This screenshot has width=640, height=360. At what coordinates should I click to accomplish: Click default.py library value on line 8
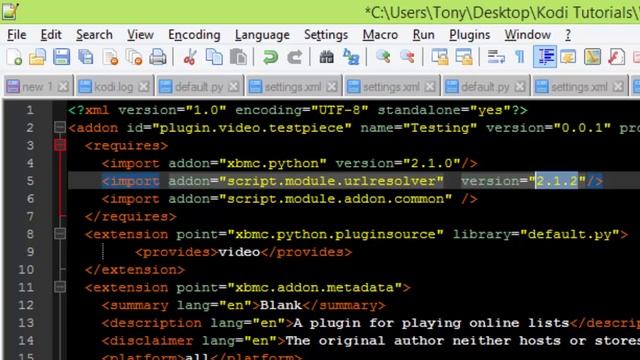click(x=570, y=234)
